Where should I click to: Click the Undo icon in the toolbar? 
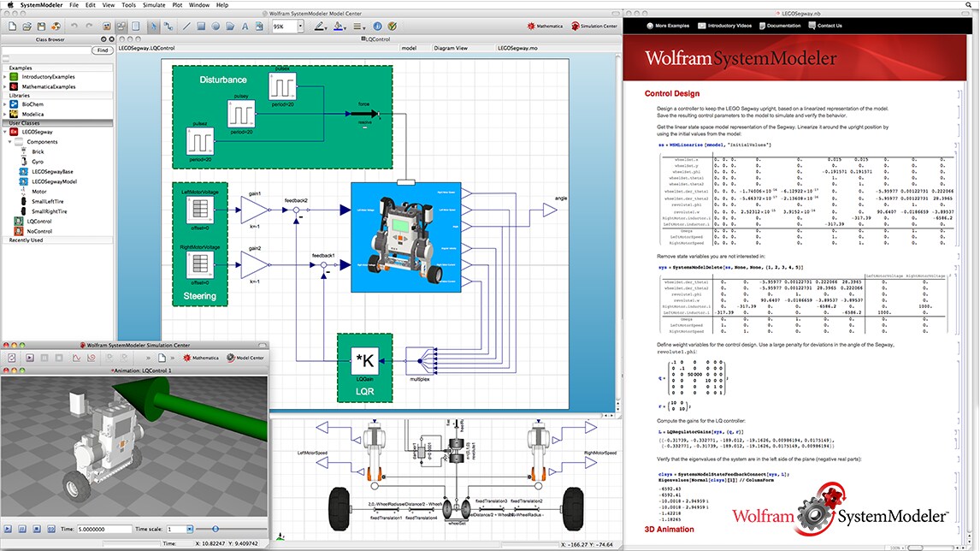tap(74, 26)
